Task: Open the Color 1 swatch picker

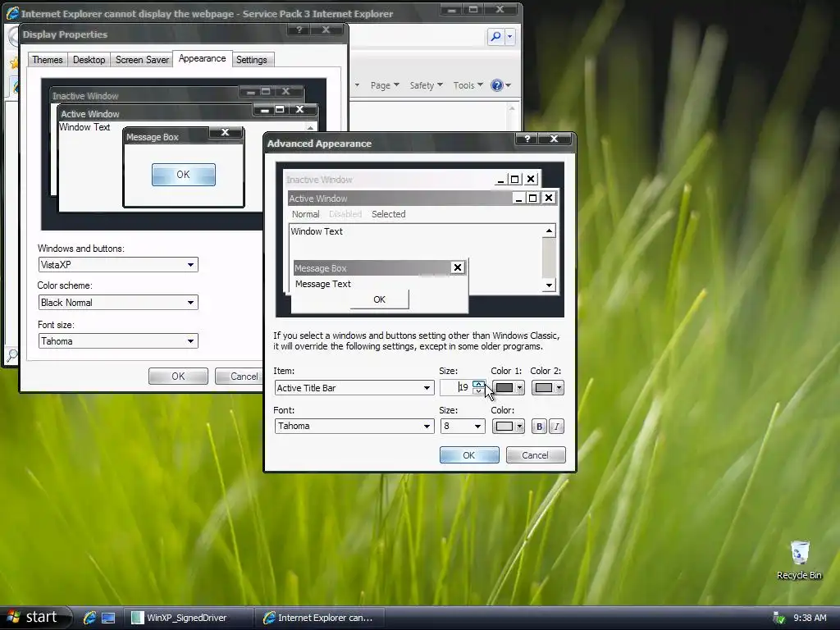Action: (509, 388)
